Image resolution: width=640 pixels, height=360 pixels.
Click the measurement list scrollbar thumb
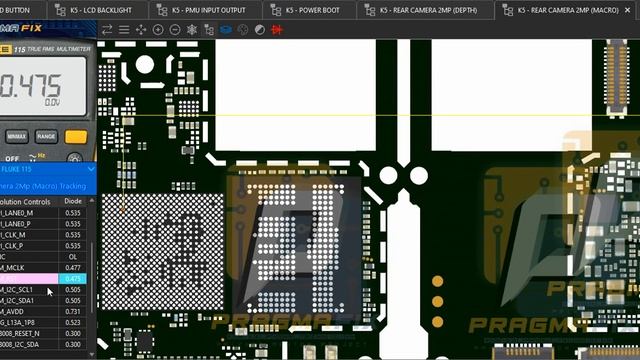pos(92,278)
